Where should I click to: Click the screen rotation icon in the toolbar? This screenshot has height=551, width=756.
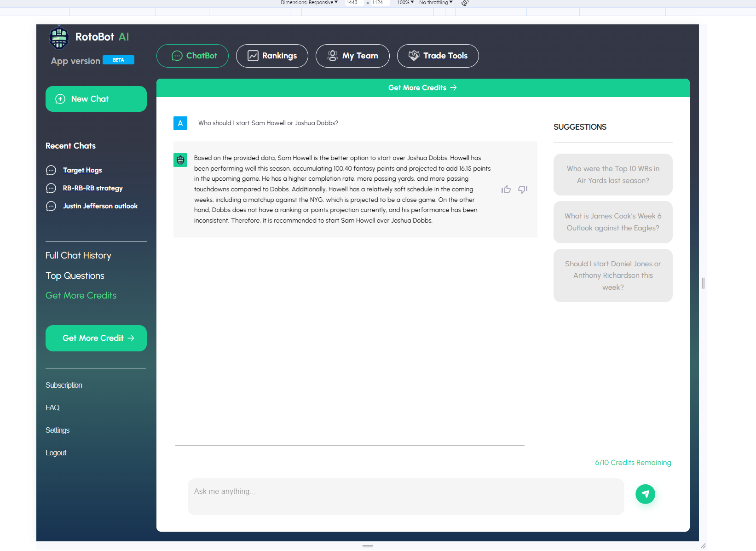[x=465, y=3]
